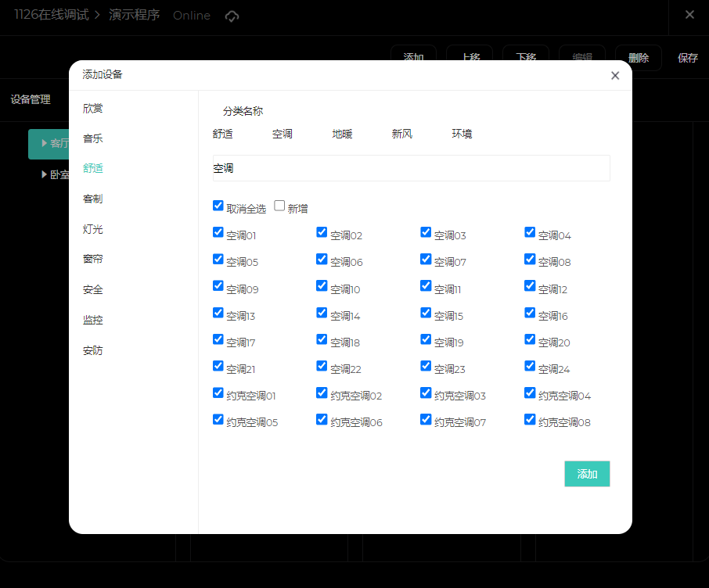Switch to 灯光 category in sidebar

coord(93,229)
